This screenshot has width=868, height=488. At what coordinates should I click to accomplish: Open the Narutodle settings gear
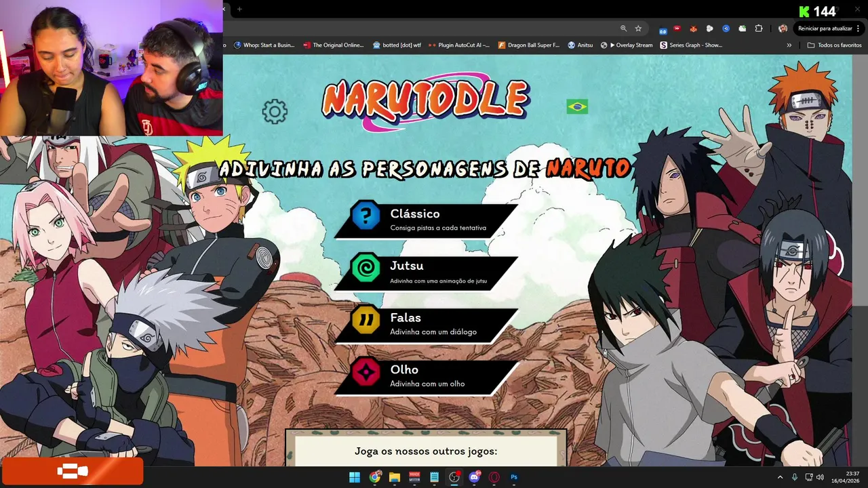click(x=275, y=112)
